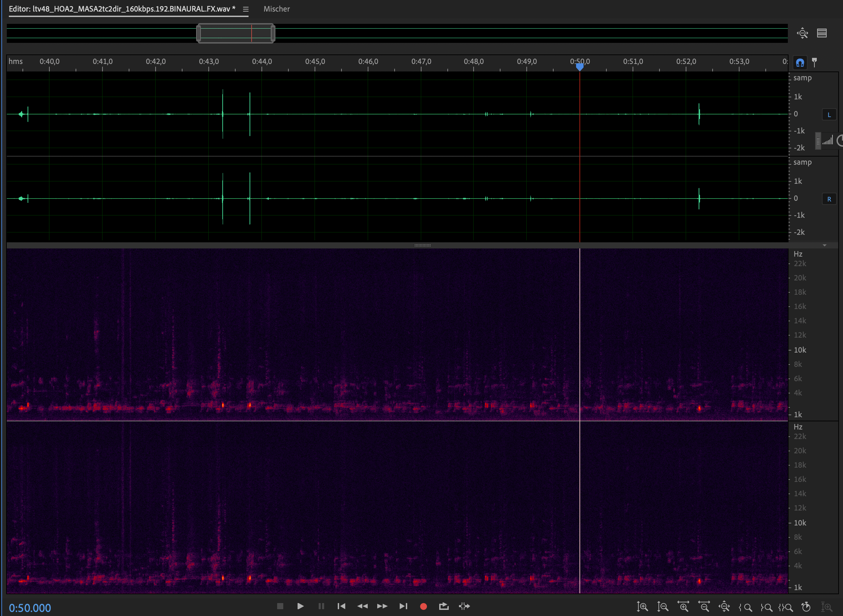Toggle Skip Selection icon

[x=464, y=606]
